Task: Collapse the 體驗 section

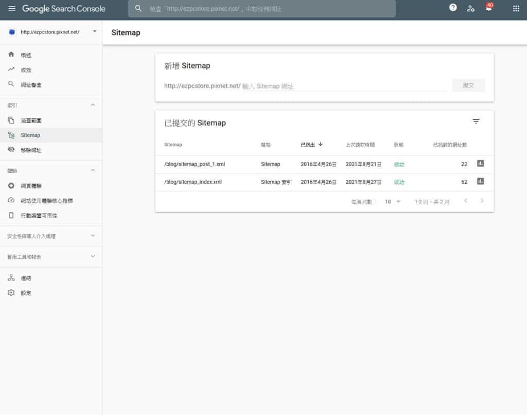Action: coord(93,170)
